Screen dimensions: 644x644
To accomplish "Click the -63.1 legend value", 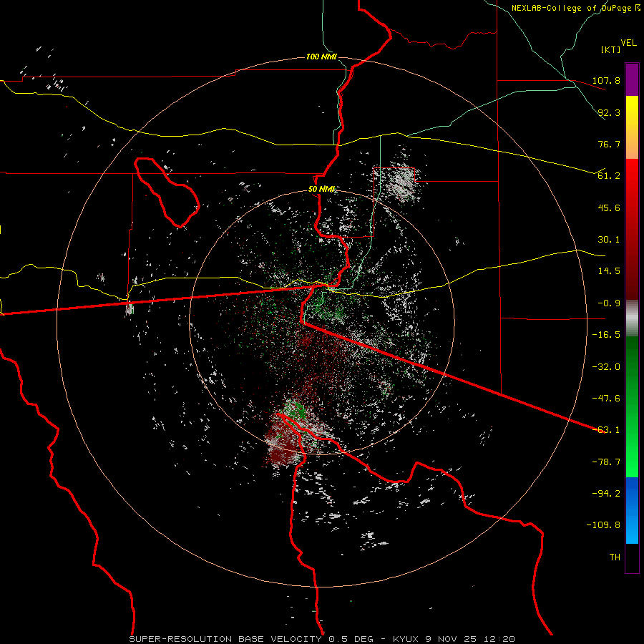I will click(x=606, y=430).
